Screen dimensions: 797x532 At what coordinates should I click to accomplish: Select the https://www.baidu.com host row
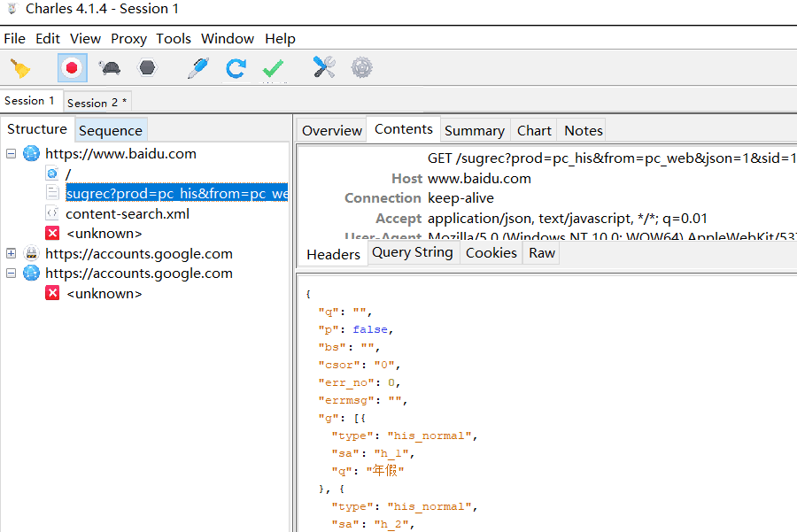coord(120,153)
